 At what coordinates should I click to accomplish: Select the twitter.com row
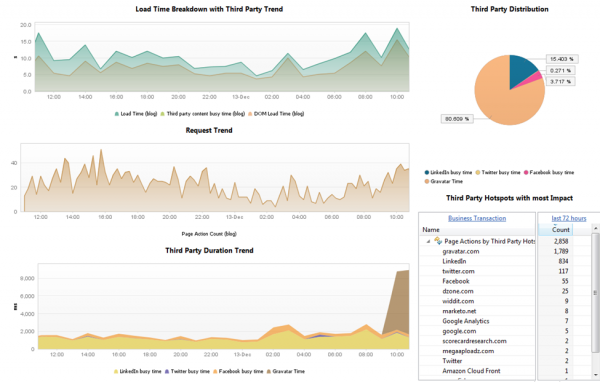click(x=477, y=271)
